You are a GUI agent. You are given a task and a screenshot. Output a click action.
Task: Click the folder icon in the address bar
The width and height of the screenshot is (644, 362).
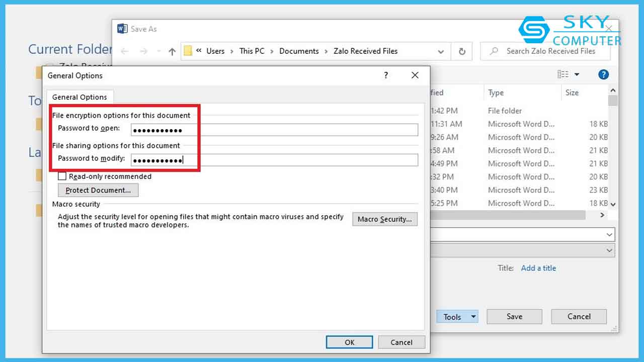(188, 51)
